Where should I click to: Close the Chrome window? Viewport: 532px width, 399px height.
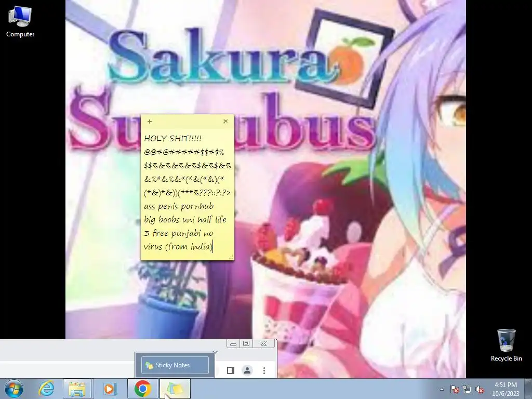[x=263, y=344]
